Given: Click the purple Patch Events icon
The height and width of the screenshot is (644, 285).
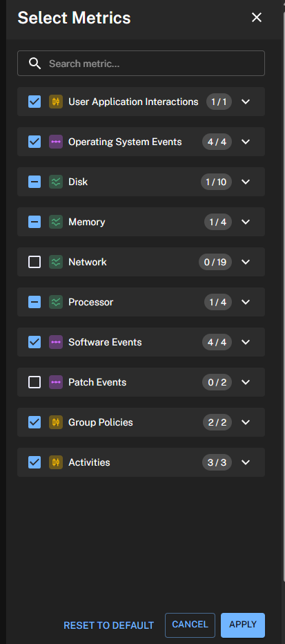Looking at the screenshot, I should 56,382.
